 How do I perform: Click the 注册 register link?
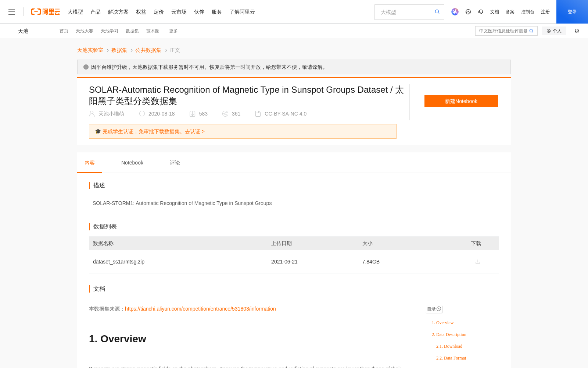pyautogui.click(x=545, y=12)
